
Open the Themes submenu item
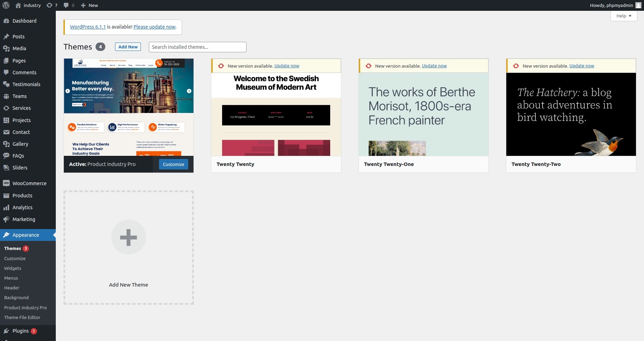coord(13,249)
